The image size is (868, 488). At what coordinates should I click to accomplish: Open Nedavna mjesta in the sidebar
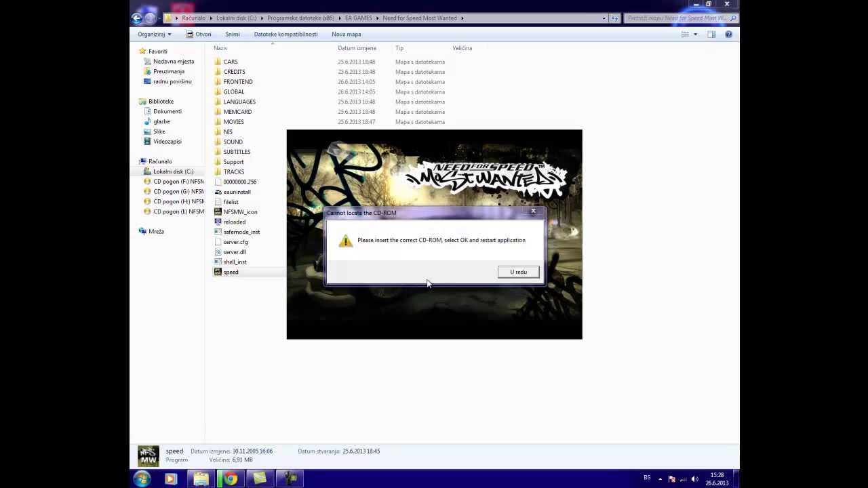(x=173, y=62)
